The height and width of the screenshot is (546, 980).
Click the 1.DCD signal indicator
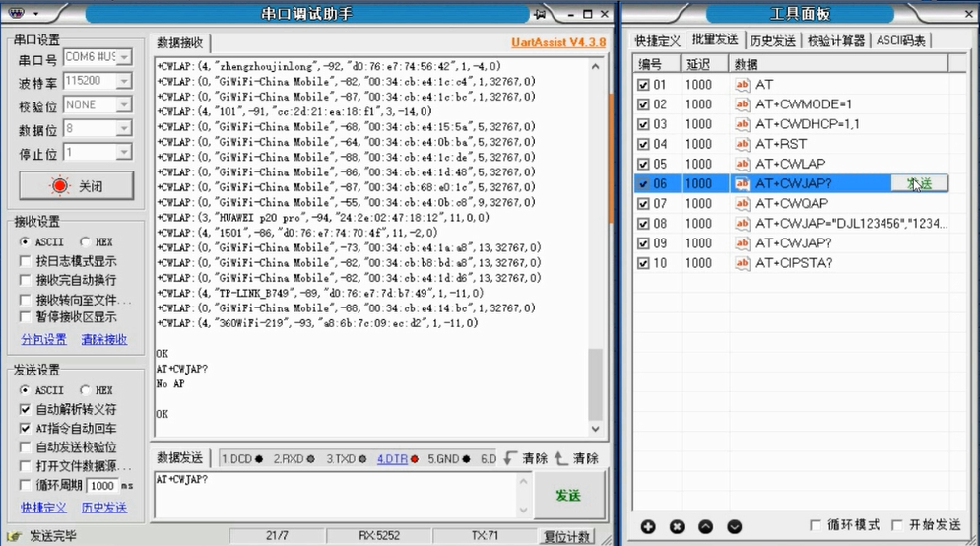point(242,459)
